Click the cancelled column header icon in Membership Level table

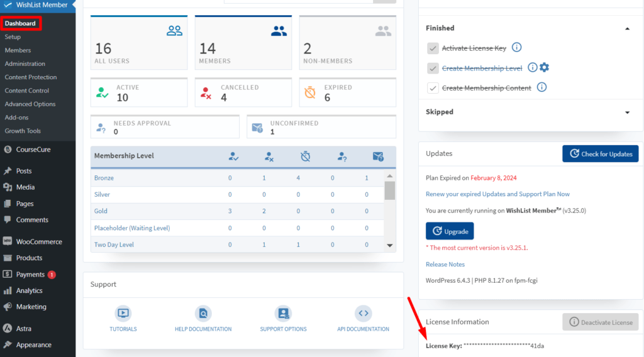click(x=269, y=157)
